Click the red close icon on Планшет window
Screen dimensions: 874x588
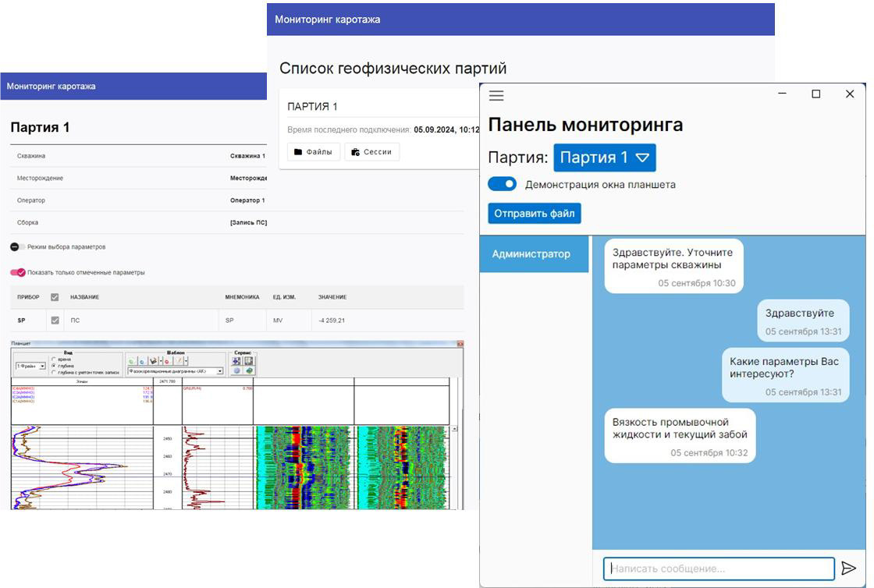[x=460, y=344]
